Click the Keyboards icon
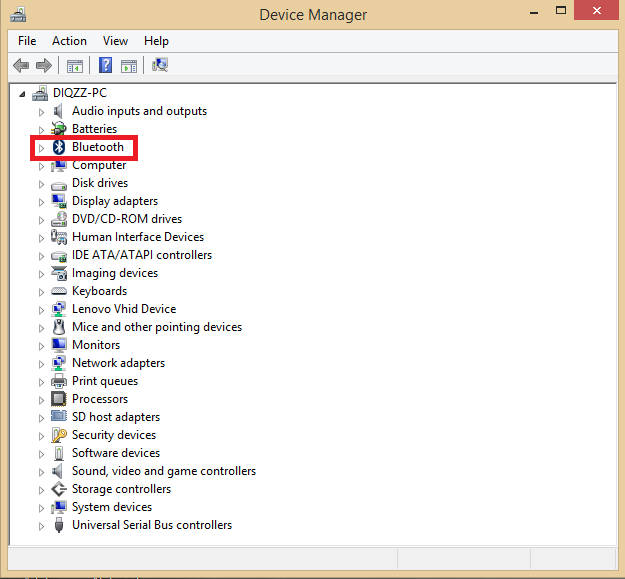The width and height of the screenshot is (625, 579). click(59, 291)
